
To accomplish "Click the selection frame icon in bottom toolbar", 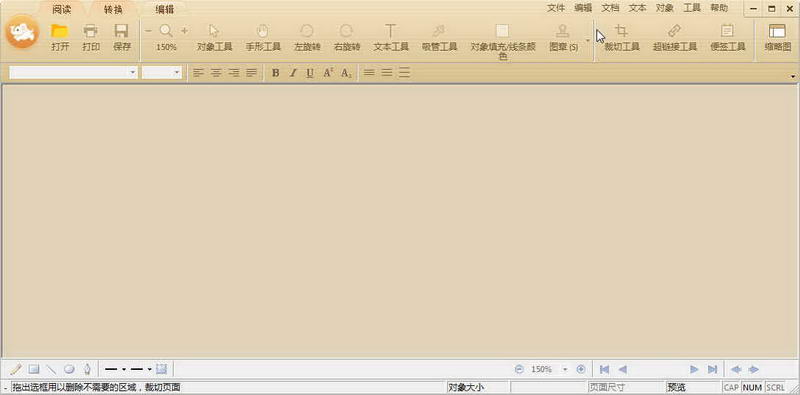I will 162,369.
